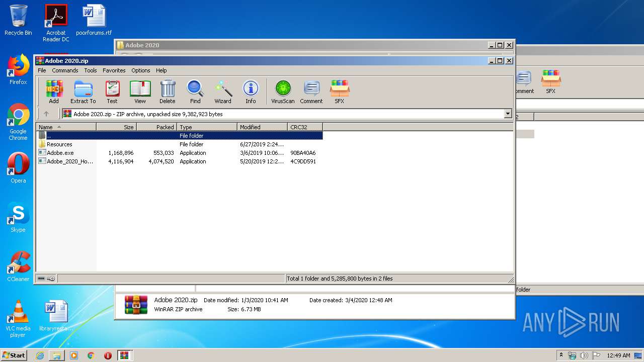Launch Firefox from the desktop

[x=18, y=69]
